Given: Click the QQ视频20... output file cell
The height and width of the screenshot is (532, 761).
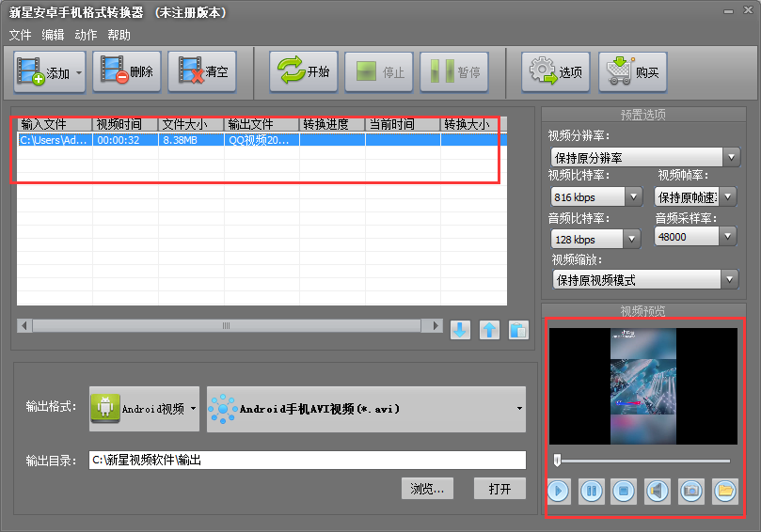Looking at the screenshot, I should [x=262, y=140].
